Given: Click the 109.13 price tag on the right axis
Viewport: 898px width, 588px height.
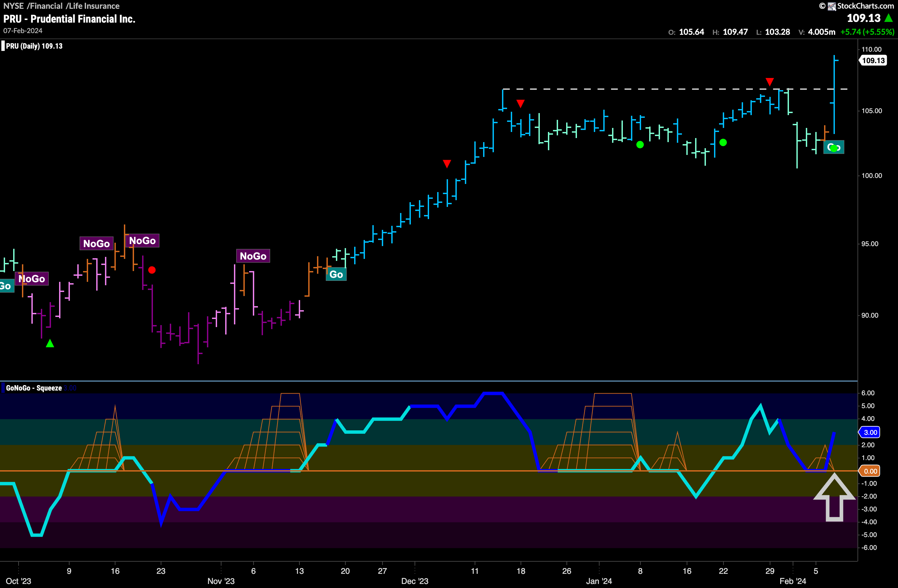Looking at the screenshot, I should coord(873,60).
